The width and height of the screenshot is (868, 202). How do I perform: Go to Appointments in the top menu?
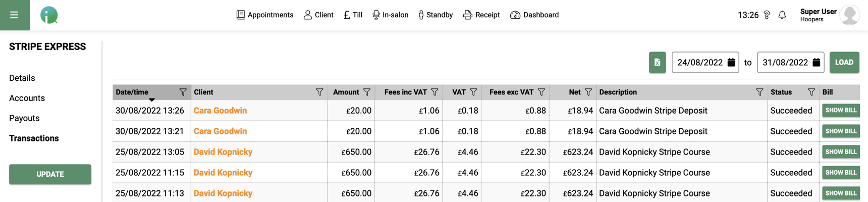[265, 15]
